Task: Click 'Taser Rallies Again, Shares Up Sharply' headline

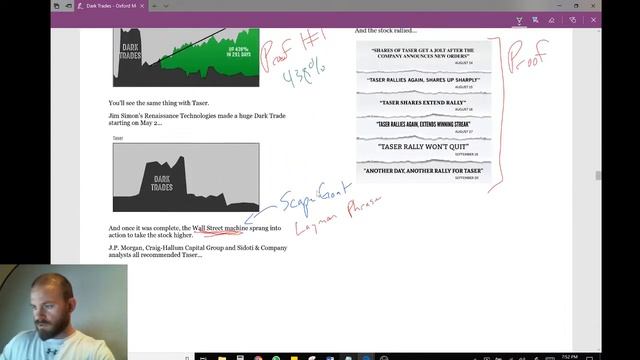Action: click(423, 80)
